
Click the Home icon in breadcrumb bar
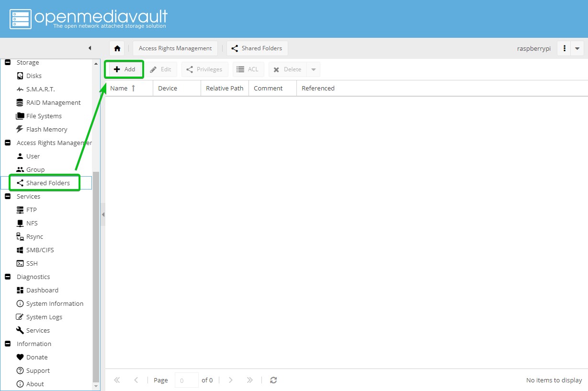tap(117, 48)
